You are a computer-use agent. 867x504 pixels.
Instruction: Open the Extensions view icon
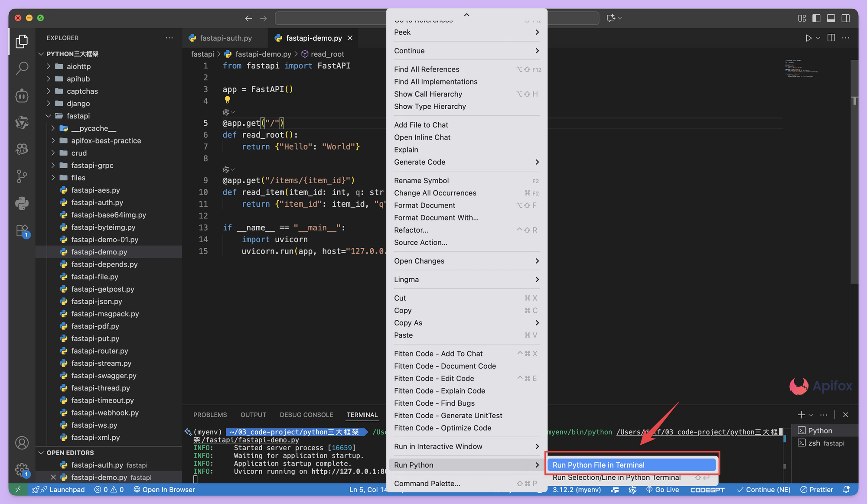[22, 231]
